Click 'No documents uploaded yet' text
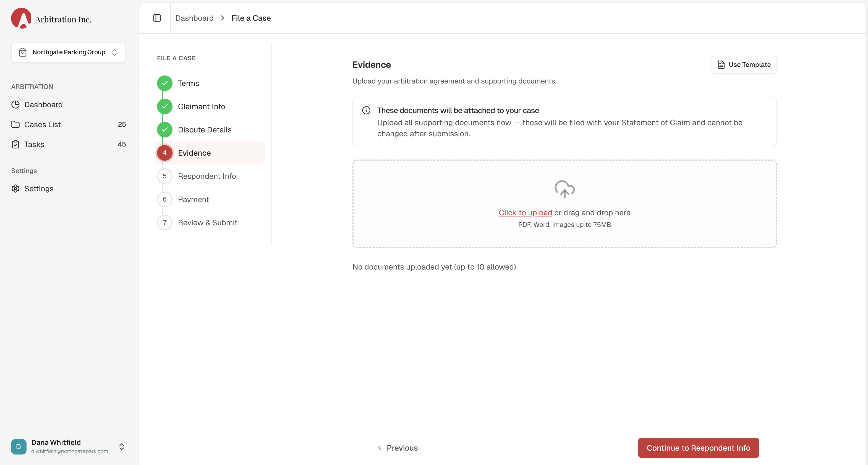Viewport: 868px width, 465px height. [434, 267]
